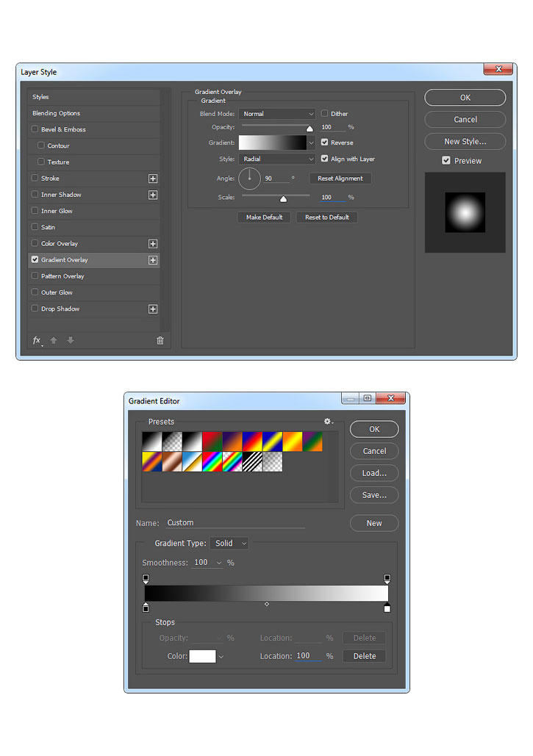
Task: Choose the rainbow spectrum gradient preset
Action: pyautogui.click(x=212, y=462)
